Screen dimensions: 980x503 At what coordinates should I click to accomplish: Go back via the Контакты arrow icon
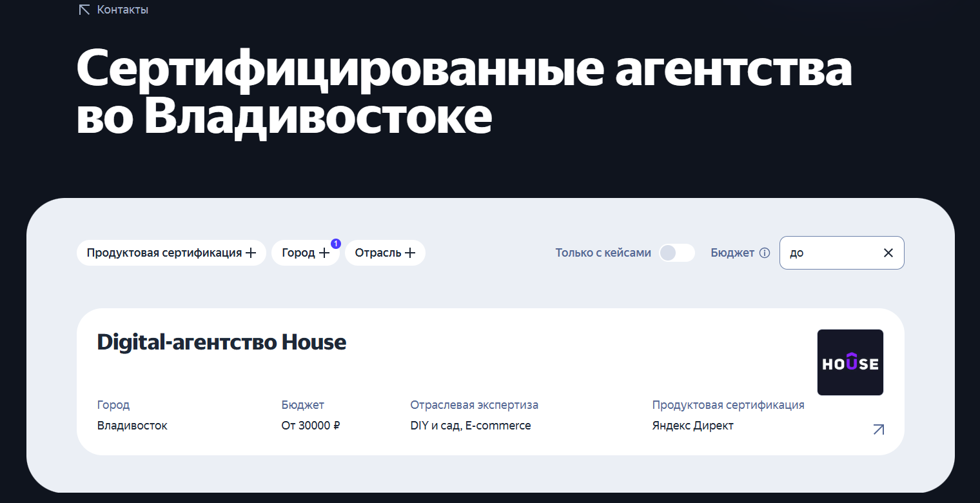tap(84, 10)
